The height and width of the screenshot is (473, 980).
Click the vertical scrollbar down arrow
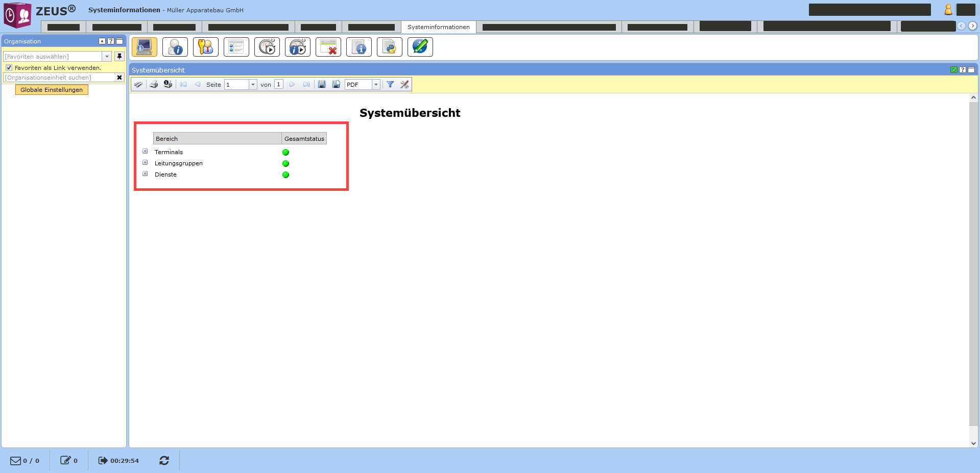(x=973, y=443)
